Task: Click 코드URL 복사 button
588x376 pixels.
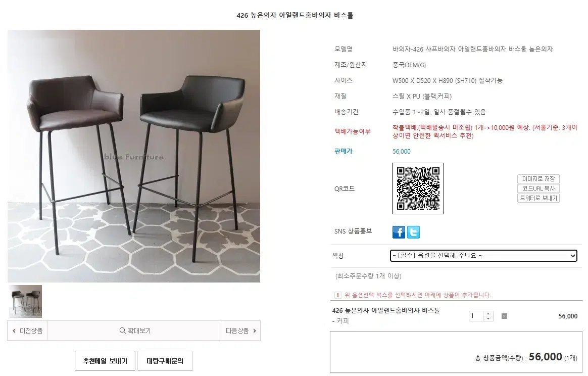Action: [x=538, y=189]
